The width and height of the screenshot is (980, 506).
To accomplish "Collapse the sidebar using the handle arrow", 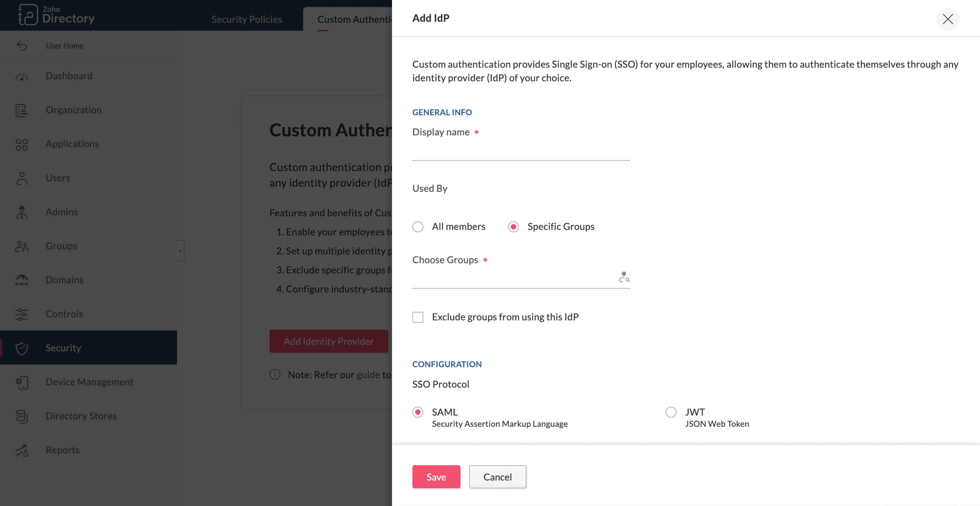I will [180, 251].
